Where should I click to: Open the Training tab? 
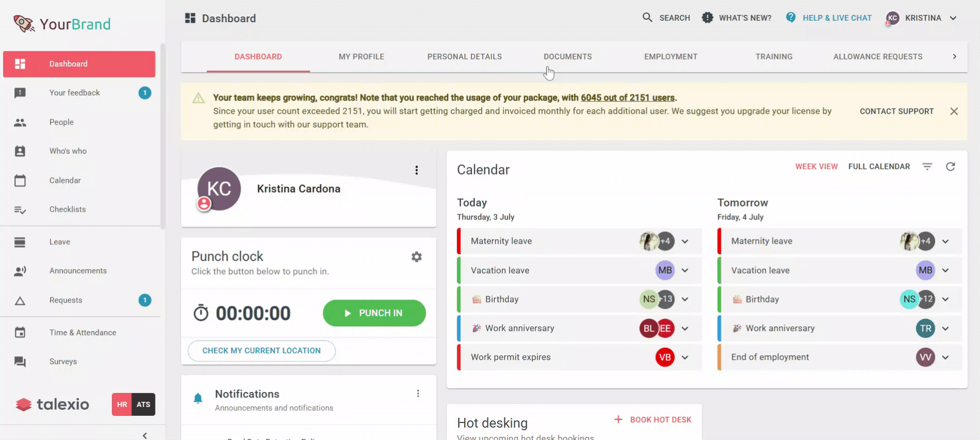[x=774, y=57]
